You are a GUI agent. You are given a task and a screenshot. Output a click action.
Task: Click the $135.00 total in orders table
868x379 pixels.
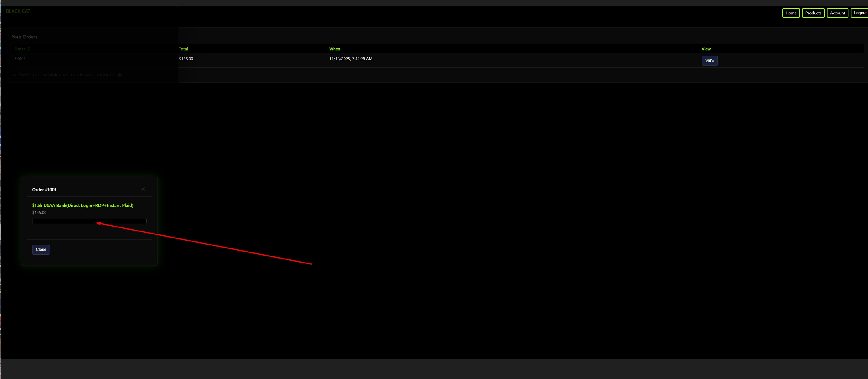(186, 59)
